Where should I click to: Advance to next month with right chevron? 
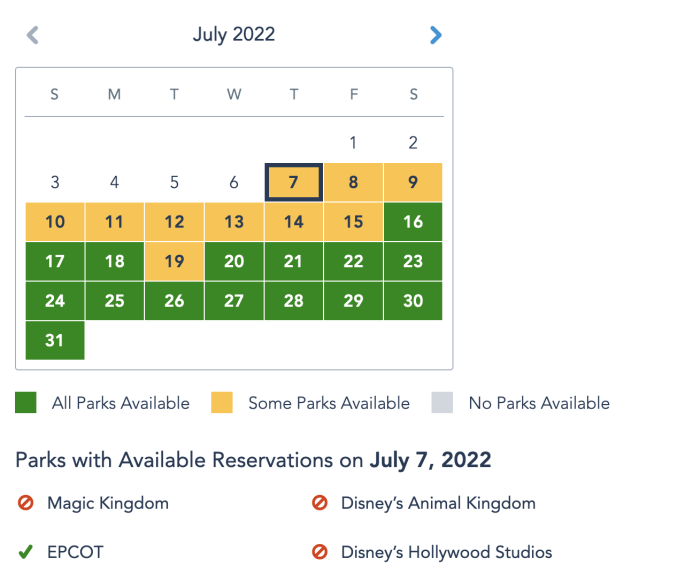(x=436, y=35)
